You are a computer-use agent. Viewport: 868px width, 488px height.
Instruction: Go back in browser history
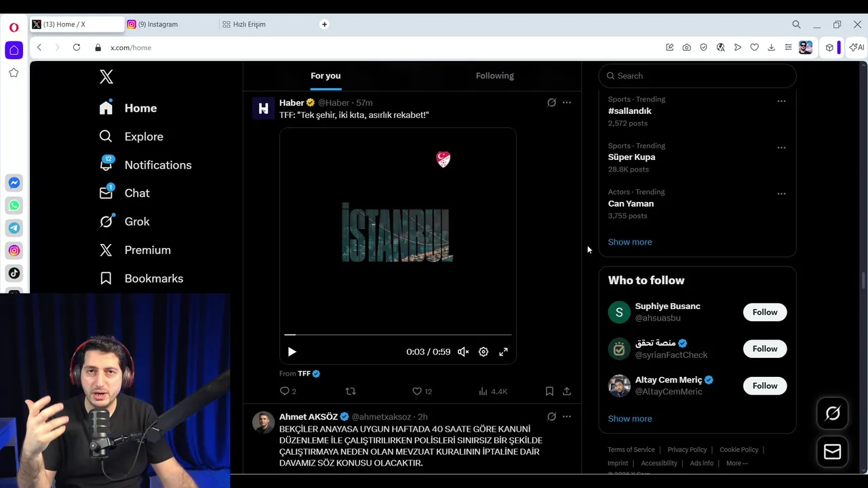click(x=39, y=47)
